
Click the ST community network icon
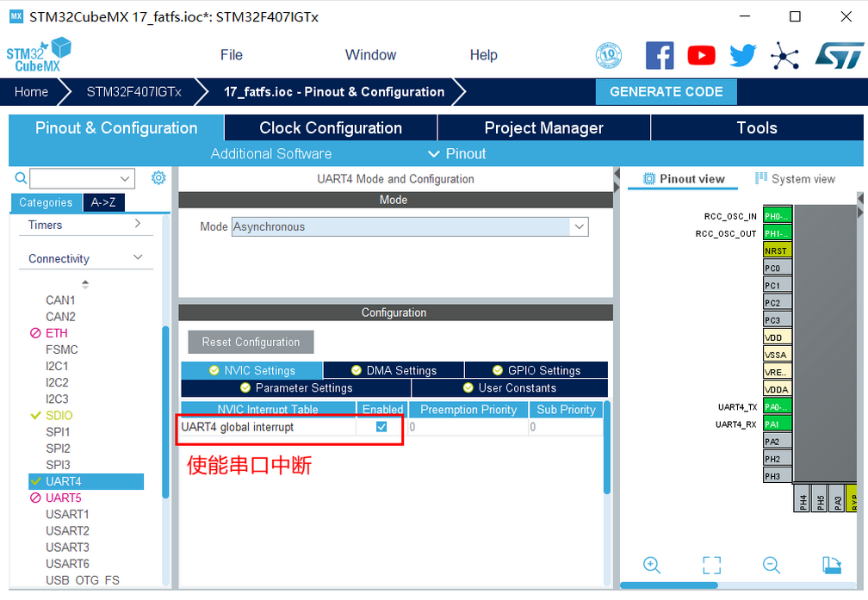click(784, 56)
